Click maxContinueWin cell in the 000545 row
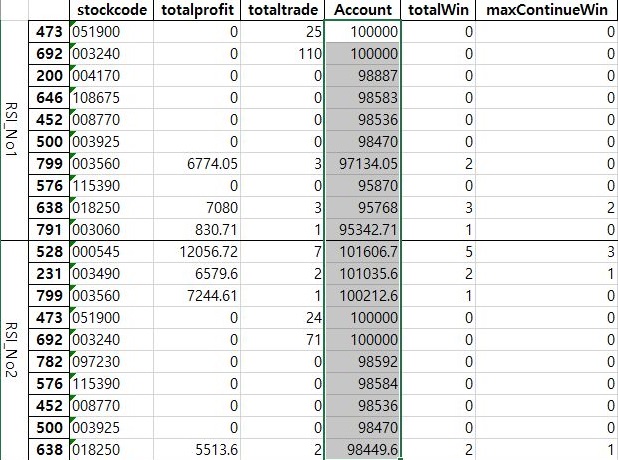 pos(547,251)
